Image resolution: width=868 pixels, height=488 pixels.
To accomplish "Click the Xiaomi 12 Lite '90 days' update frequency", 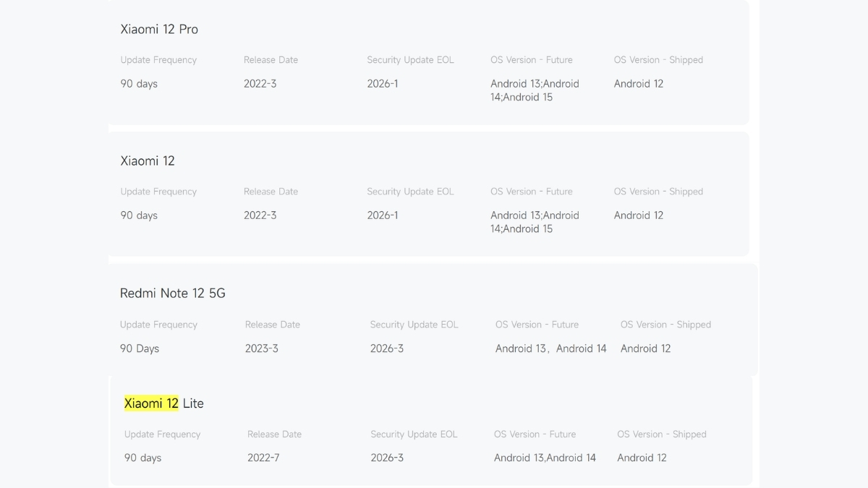I will click(x=142, y=458).
